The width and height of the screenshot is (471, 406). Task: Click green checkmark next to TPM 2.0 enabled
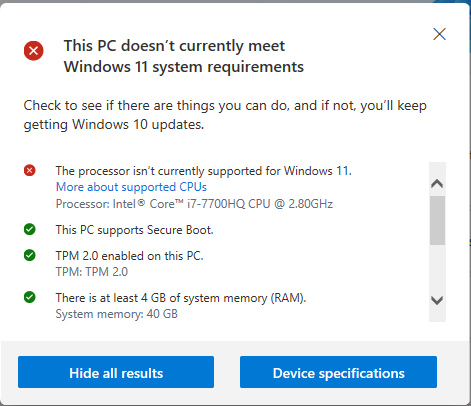[x=30, y=255]
